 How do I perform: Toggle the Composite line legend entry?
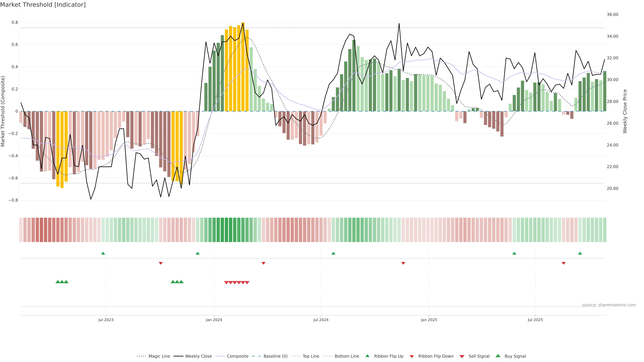pos(237,356)
